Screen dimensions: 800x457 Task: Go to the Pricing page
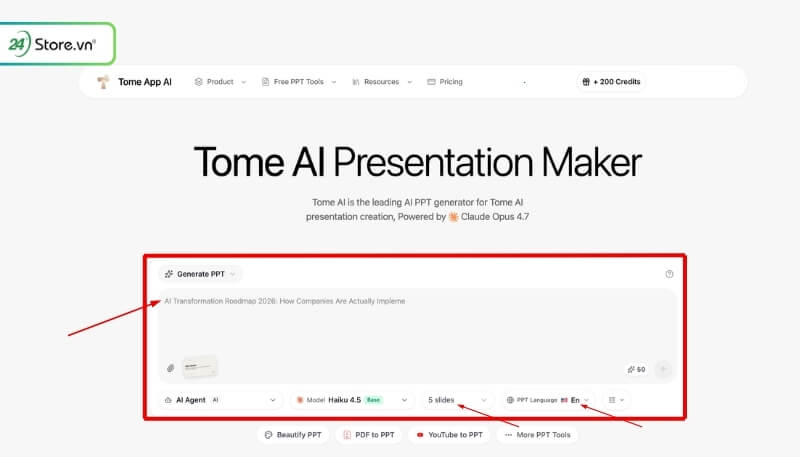pos(445,82)
